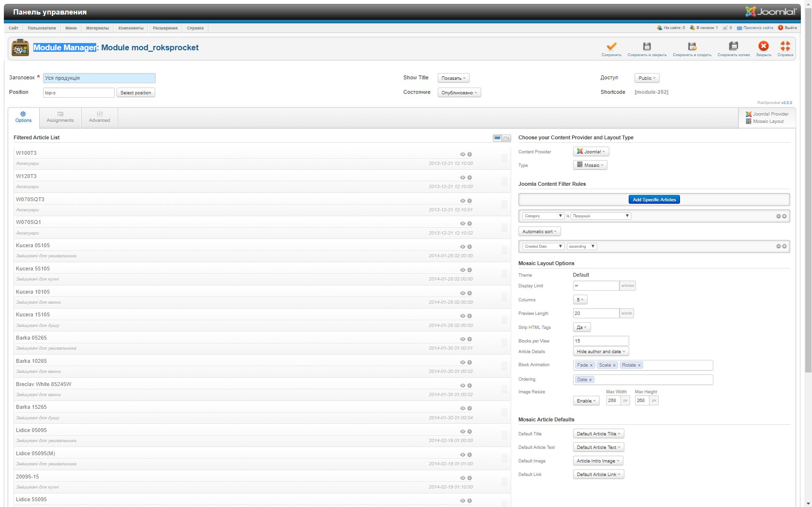Remove the Created Date sort rule (minus icon)
This screenshot has width=812, height=507.
[x=778, y=246]
